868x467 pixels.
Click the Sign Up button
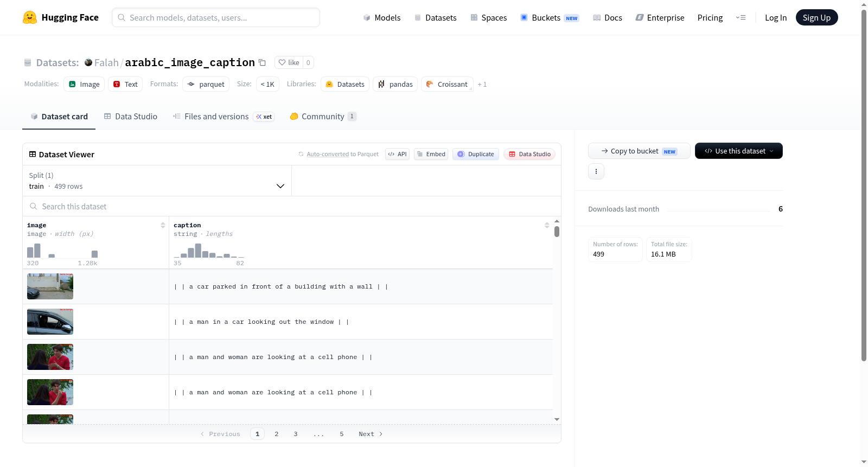pos(816,17)
